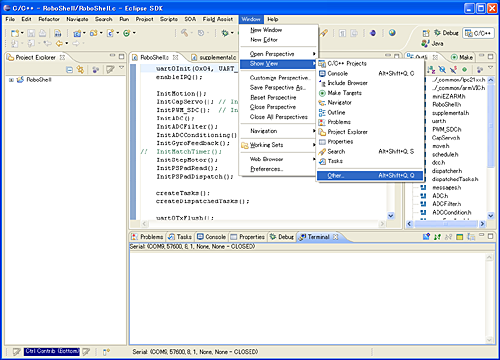Click the Collapse All icon in Project Explorer
The height and width of the screenshot is (360, 500).
point(69,70)
